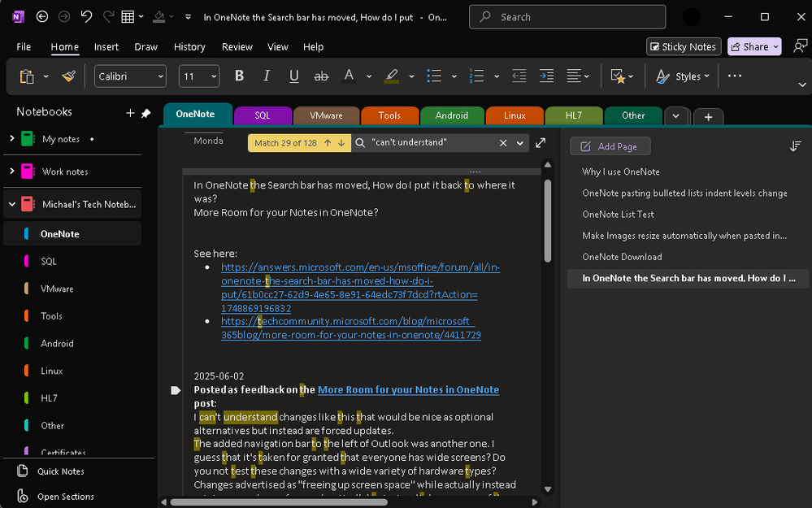Image resolution: width=812 pixels, height=508 pixels.
Task: Switch to the History ribbon tab
Action: click(189, 46)
